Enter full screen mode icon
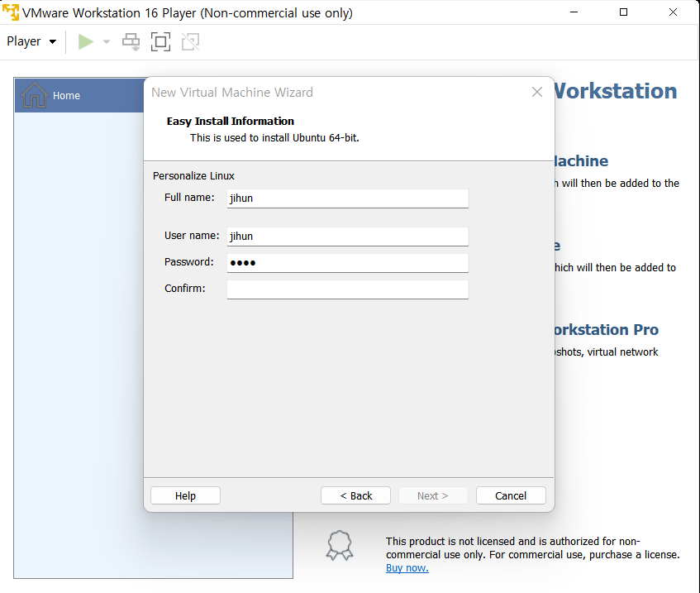The width and height of the screenshot is (700, 593). tap(160, 41)
